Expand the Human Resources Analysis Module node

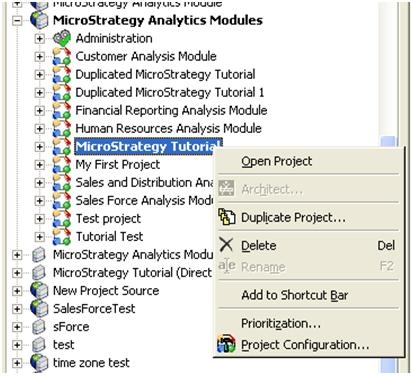pyautogui.click(x=39, y=128)
